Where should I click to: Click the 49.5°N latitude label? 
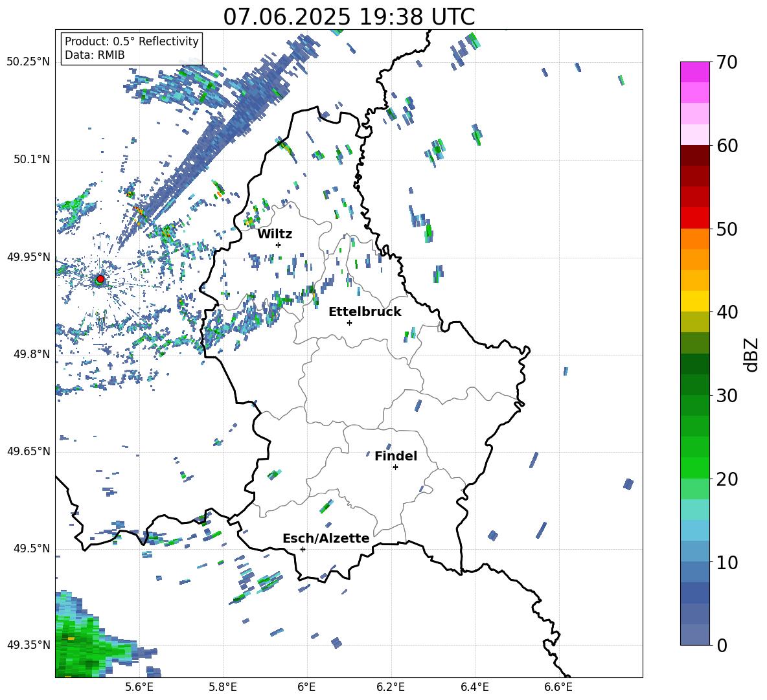(x=32, y=548)
